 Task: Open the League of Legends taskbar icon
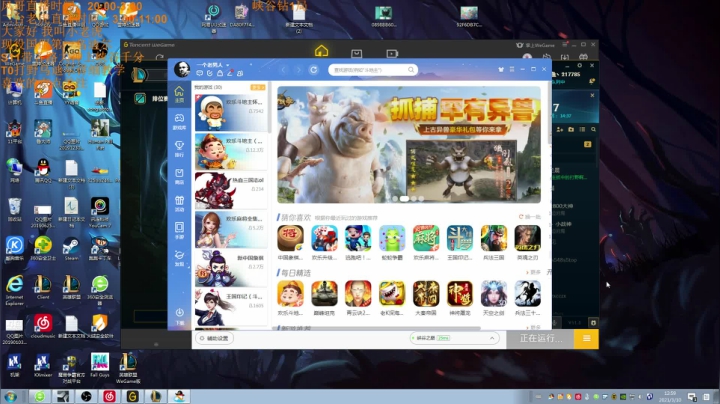(x=156, y=396)
